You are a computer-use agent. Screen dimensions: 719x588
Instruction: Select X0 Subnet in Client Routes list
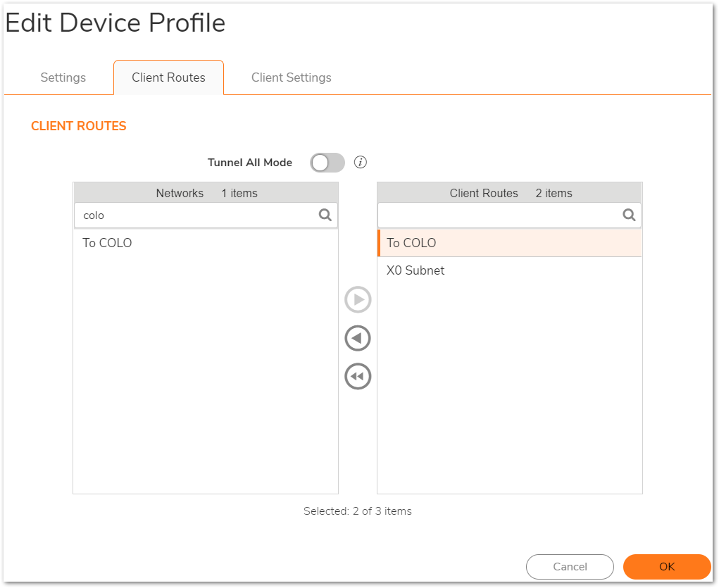[x=509, y=270]
